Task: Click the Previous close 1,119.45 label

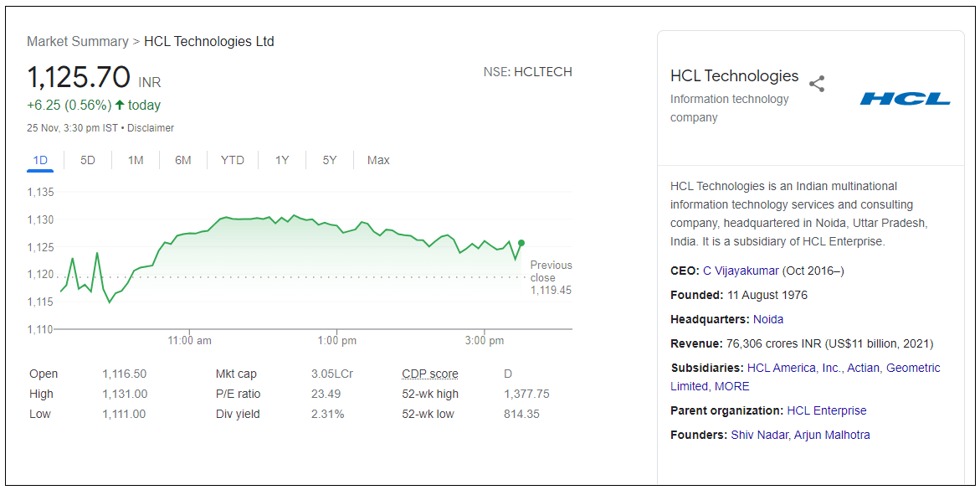Action: (551, 278)
